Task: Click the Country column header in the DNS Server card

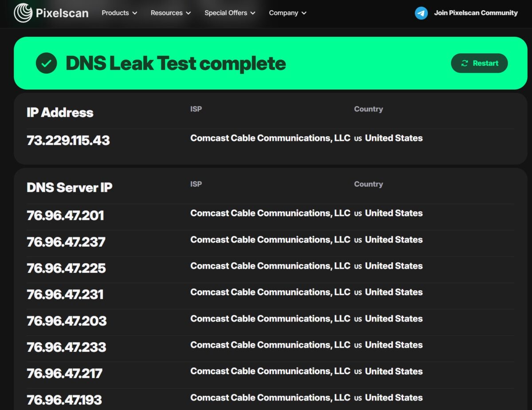Action: [368, 184]
